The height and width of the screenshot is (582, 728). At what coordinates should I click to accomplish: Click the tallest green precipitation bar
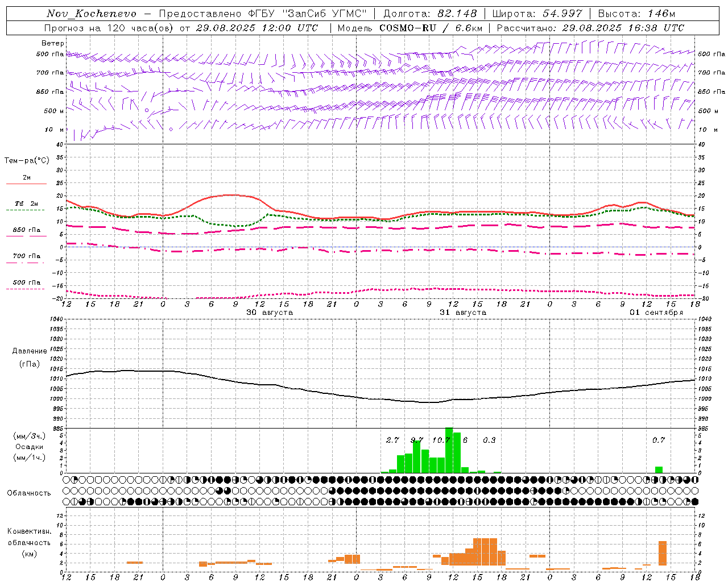[449, 450]
